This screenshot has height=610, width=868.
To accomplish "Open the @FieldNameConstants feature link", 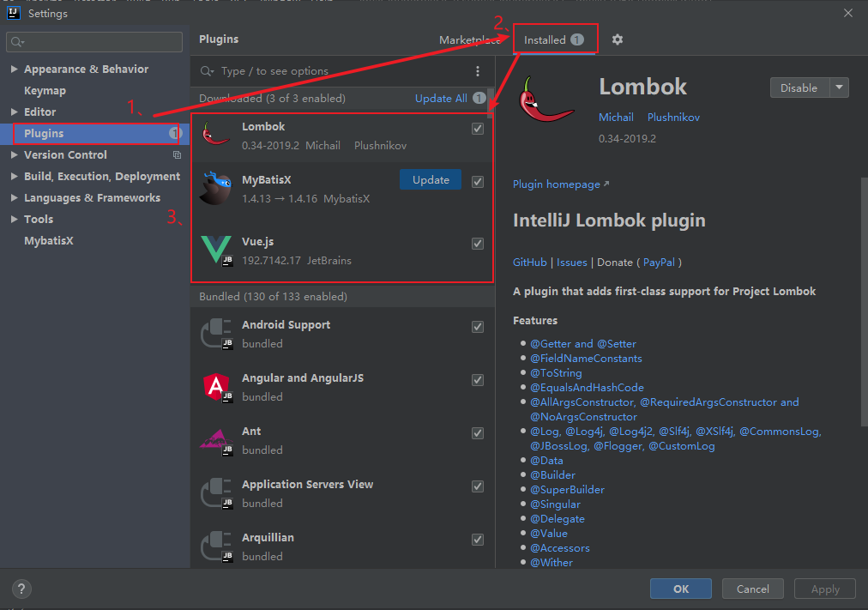I will (586, 358).
